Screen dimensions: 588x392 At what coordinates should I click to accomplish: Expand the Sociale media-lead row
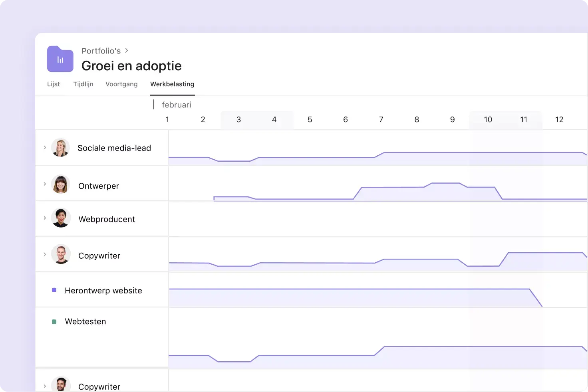pos(45,147)
